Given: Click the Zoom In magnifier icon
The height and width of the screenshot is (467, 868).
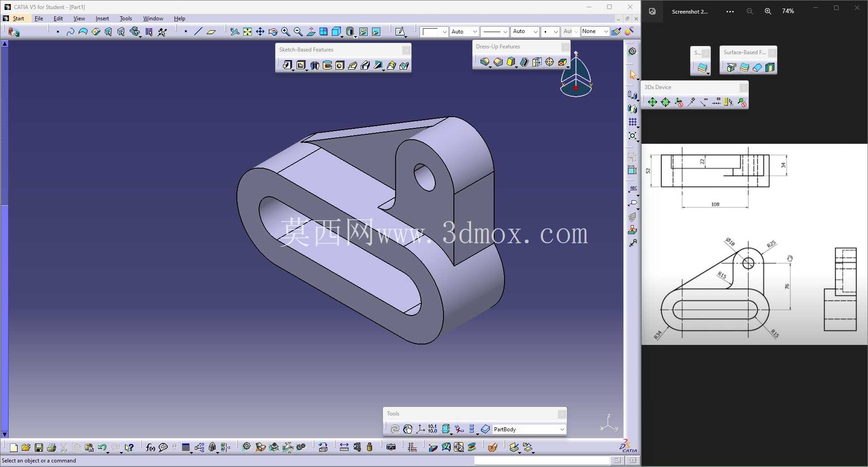Looking at the screenshot, I should pos(285,32).
